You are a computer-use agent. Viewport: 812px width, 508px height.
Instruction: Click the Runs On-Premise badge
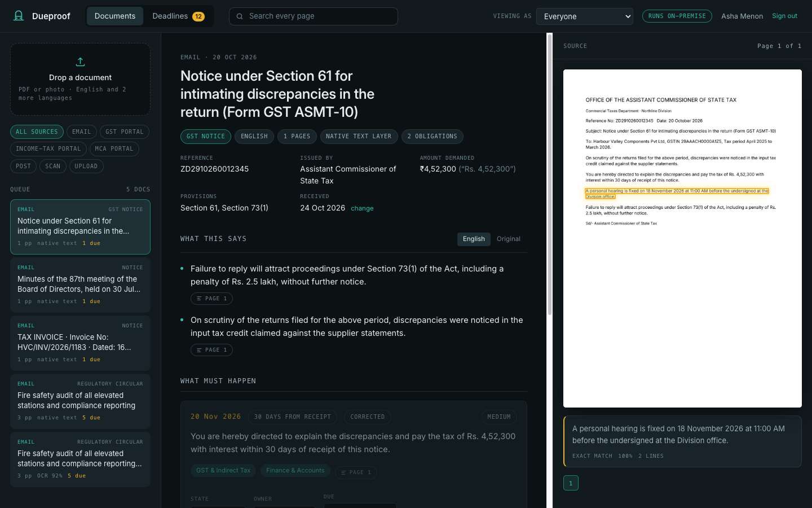tap(677, 16)
